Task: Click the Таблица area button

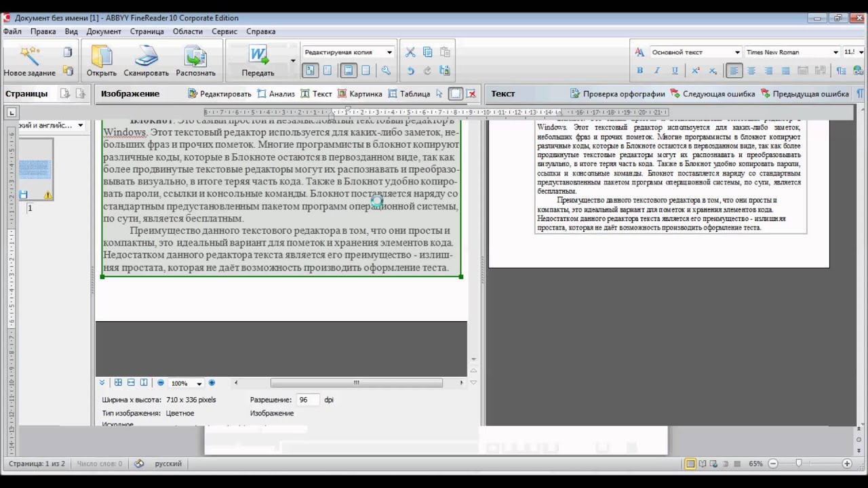Action: pos(410,94)
